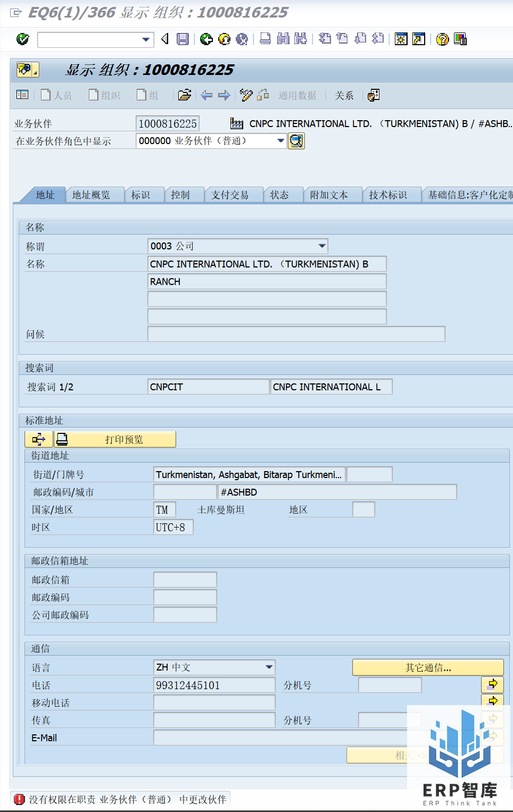Click the yellow arrow button on 移动电话 row
The height and width of the screenshot is (812, 513).
[x=492, y=701]
